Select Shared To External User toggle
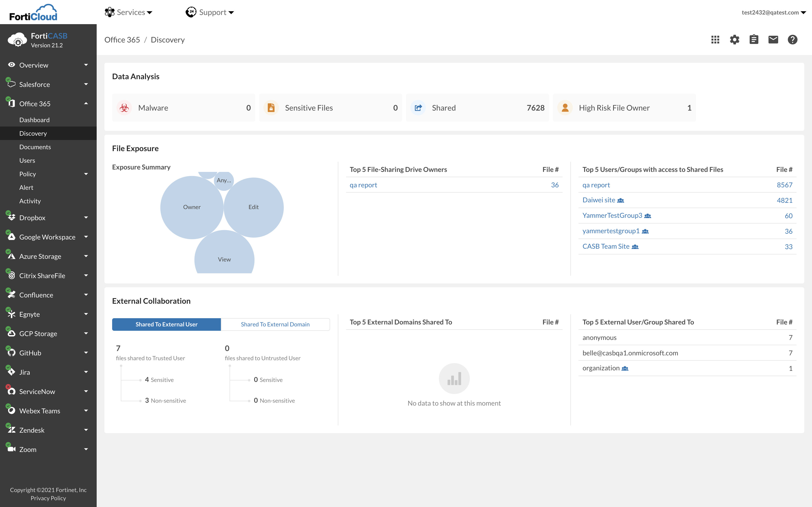 click(167, 324)
